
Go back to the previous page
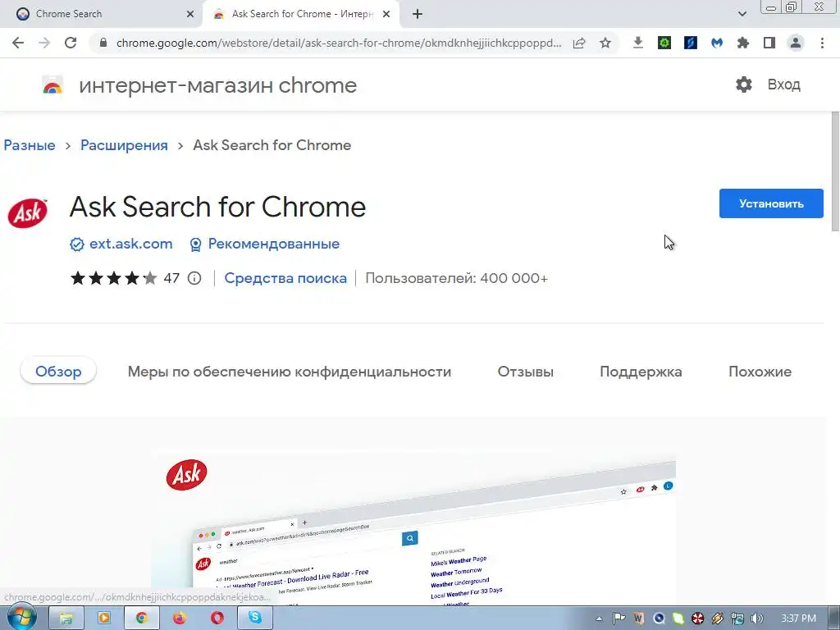18,43
